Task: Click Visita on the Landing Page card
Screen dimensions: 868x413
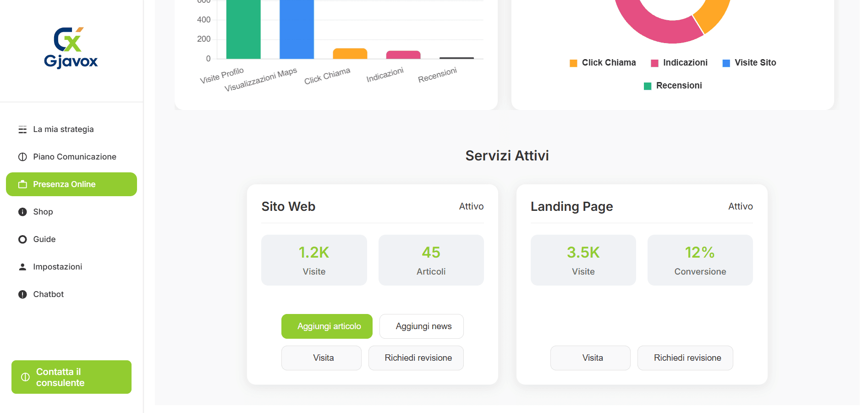Action: (x=590, y=358)
